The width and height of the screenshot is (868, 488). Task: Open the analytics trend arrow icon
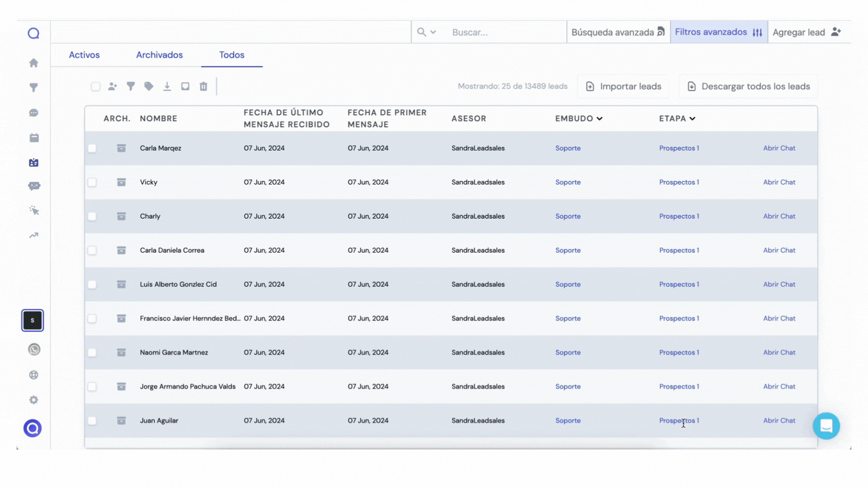[34, 235]
